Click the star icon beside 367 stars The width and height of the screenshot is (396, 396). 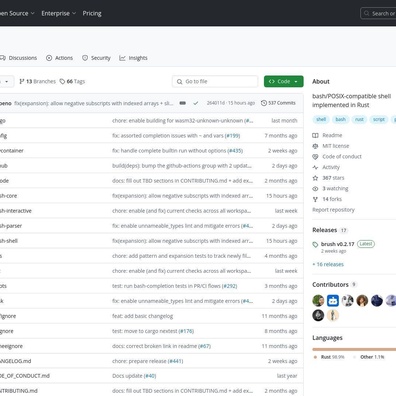(x=315, y=178)
